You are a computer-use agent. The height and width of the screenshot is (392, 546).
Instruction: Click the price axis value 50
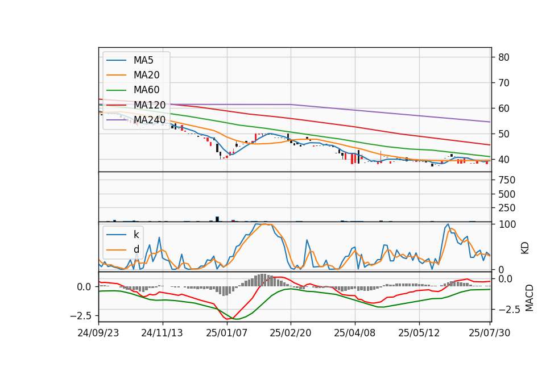click(x=503, y=134)
